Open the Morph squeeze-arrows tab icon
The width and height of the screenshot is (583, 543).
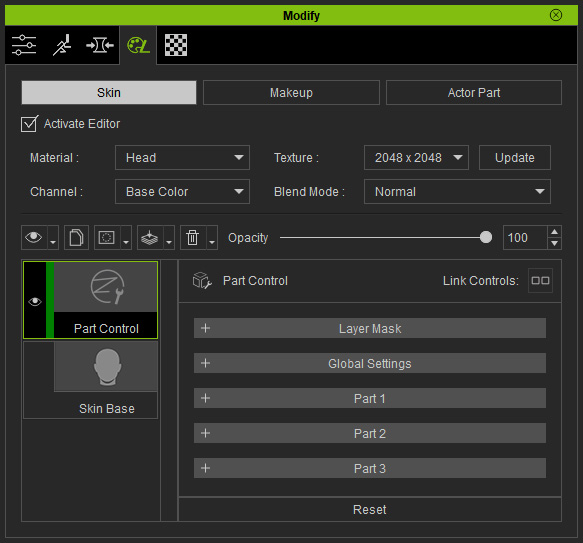100,45
